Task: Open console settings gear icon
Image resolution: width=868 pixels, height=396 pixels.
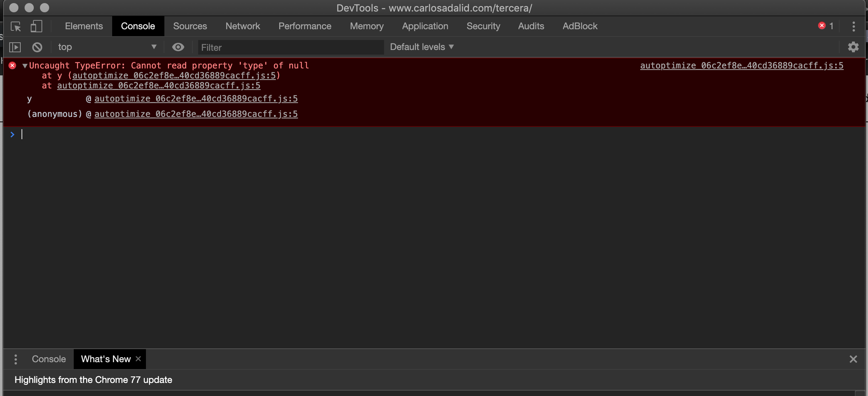Action: pyautogui.click(x=853, y=47)
